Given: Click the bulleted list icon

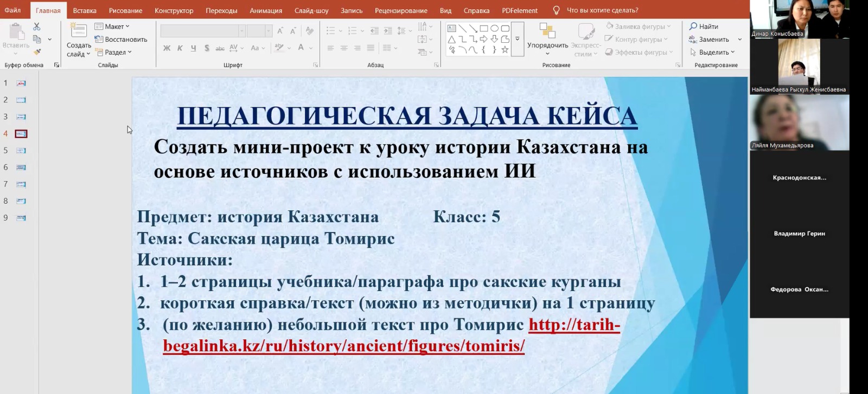Looking at the screenshot, I should pyautogui.click(x=330, y=31).
